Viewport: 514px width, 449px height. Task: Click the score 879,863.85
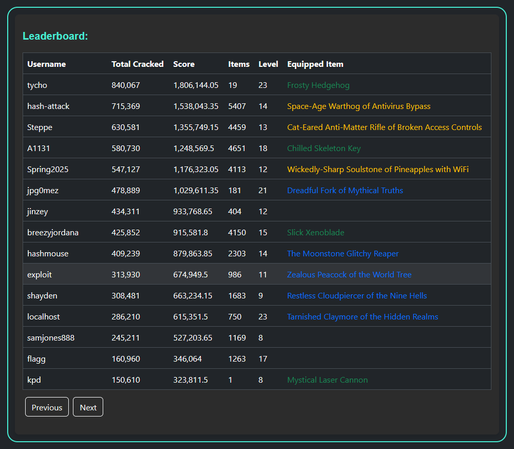[x=192, y=254]
